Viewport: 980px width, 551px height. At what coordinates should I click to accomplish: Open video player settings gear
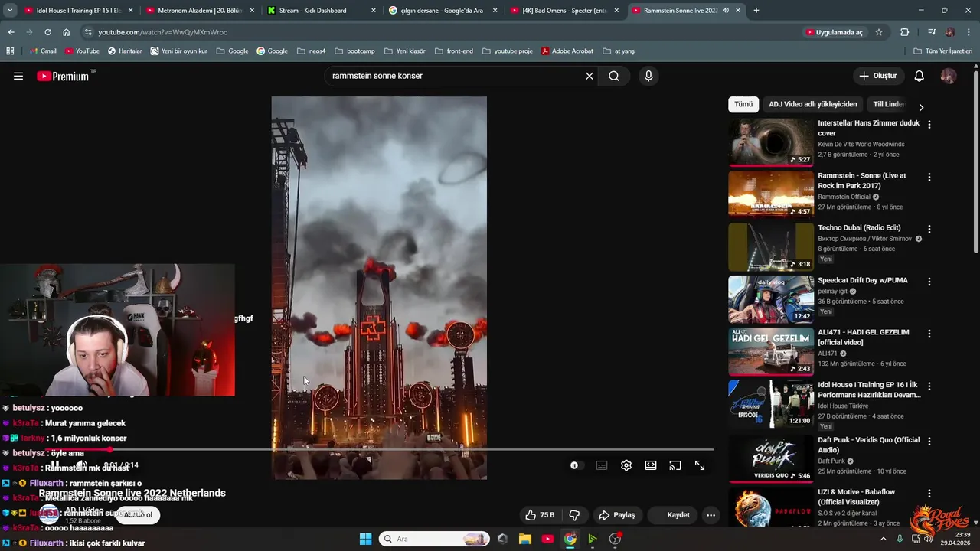tap(626, 465)
